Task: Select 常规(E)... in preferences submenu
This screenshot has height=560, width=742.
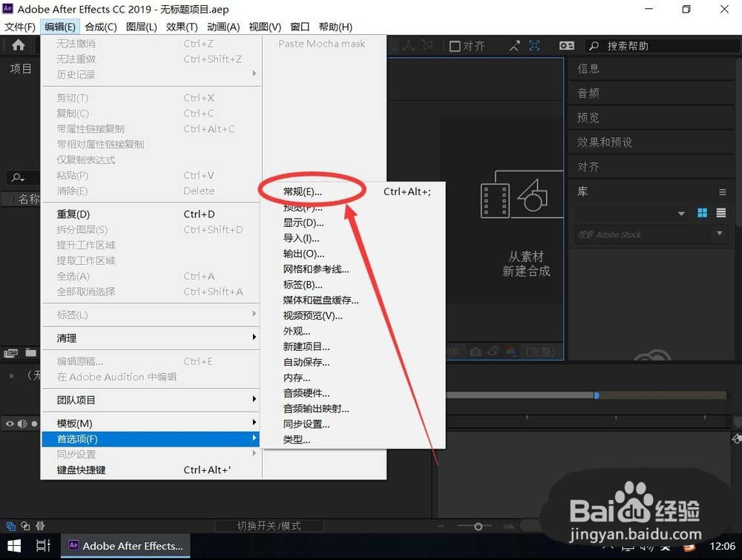Action: (303, 191)
